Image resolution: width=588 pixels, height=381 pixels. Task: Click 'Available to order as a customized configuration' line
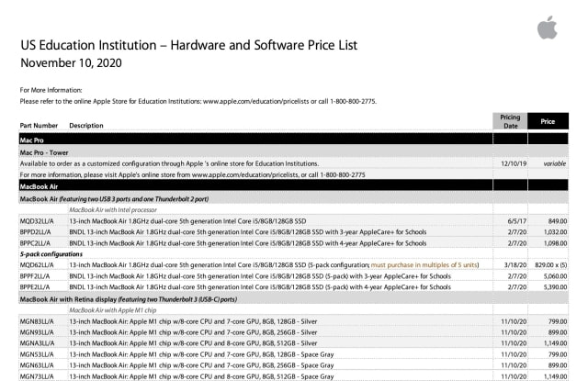pyautogui.click(x=169, y=163)
